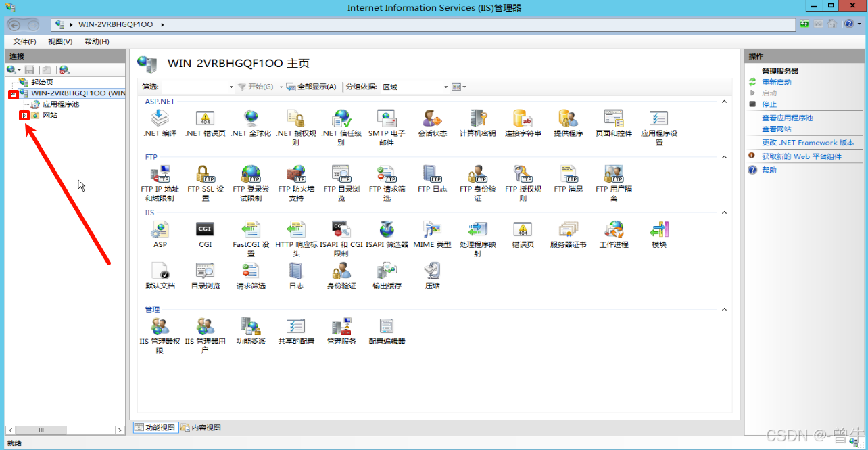The width and height of the screenshot is (868, 450).
Task: Open the FastCGI 设置 feature
Action: click(x=251, y=239)
